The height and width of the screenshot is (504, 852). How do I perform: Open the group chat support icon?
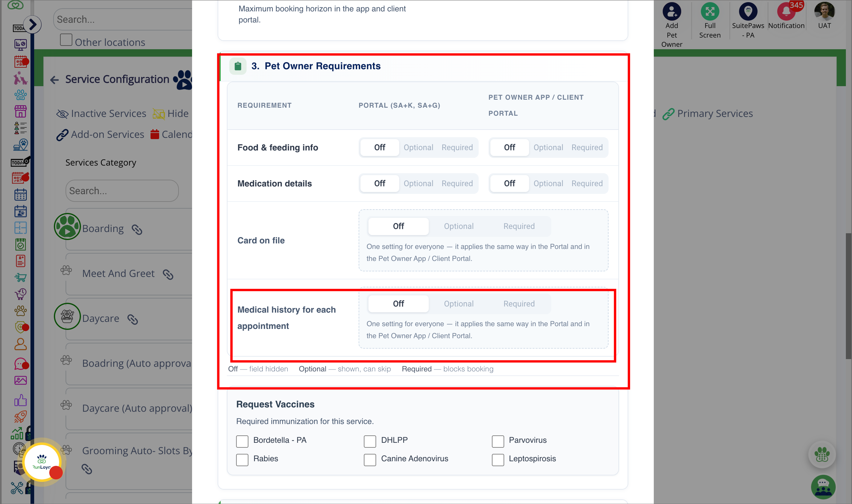[823, 488]
